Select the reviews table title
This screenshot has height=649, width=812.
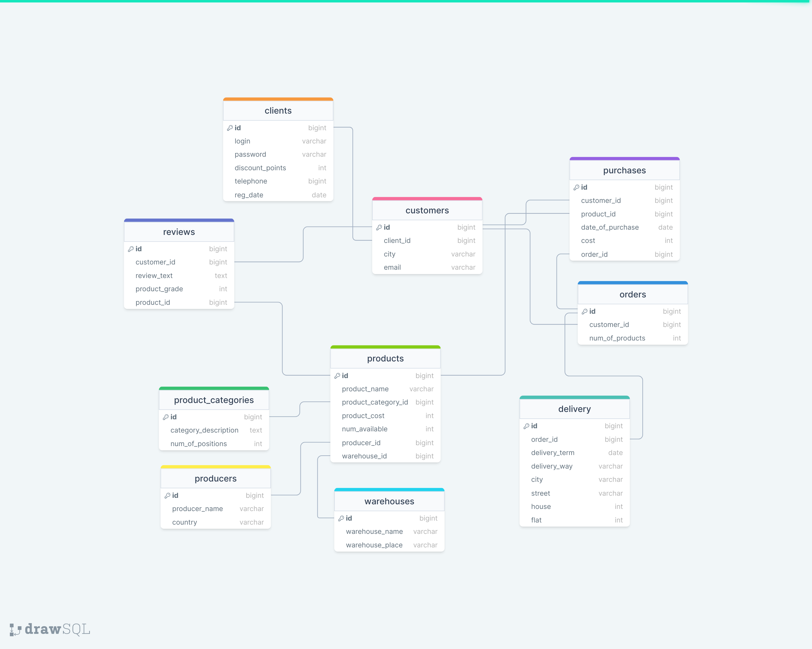pos(179,232)
